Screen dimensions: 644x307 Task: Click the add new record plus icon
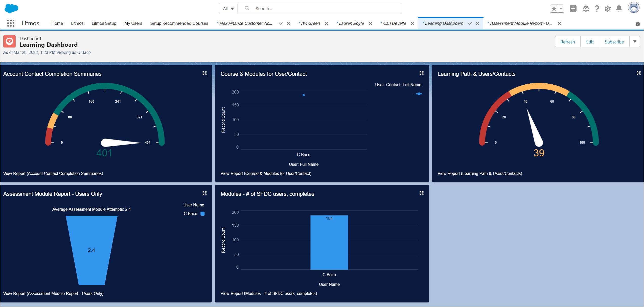(x=573, y=8)
